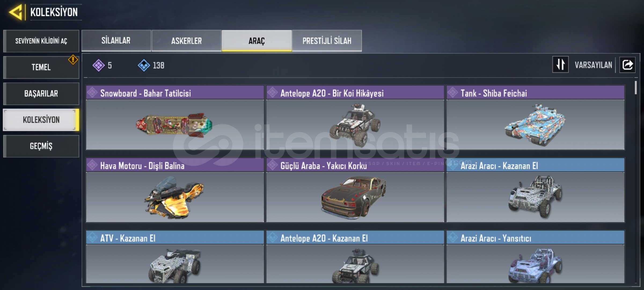Open the GEÇMİŞ section

tap(41, 146)
